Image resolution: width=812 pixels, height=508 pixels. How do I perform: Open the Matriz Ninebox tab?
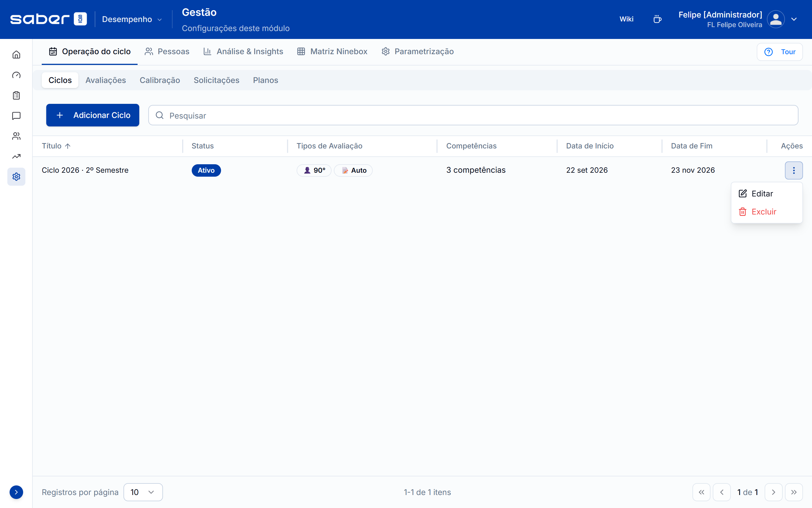point(332,51)
